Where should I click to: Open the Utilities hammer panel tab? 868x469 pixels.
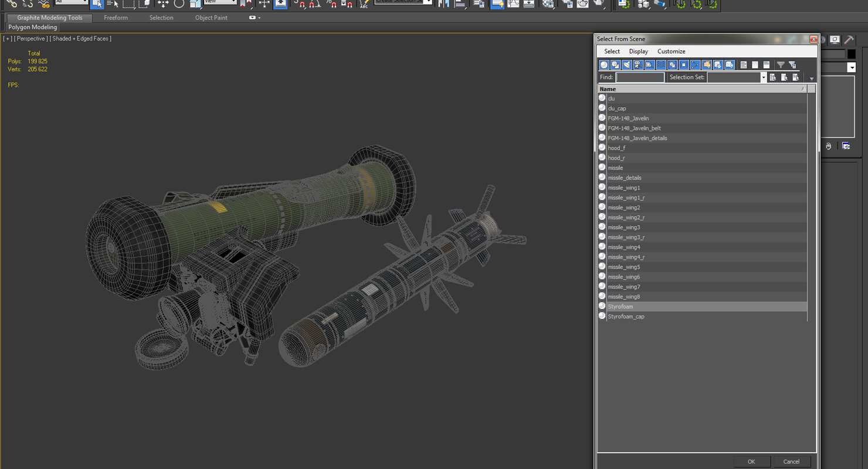click(849, 39)
